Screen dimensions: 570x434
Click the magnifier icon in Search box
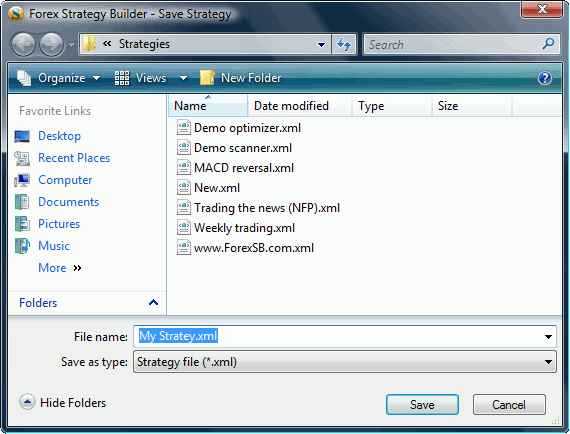click(548, 44)
